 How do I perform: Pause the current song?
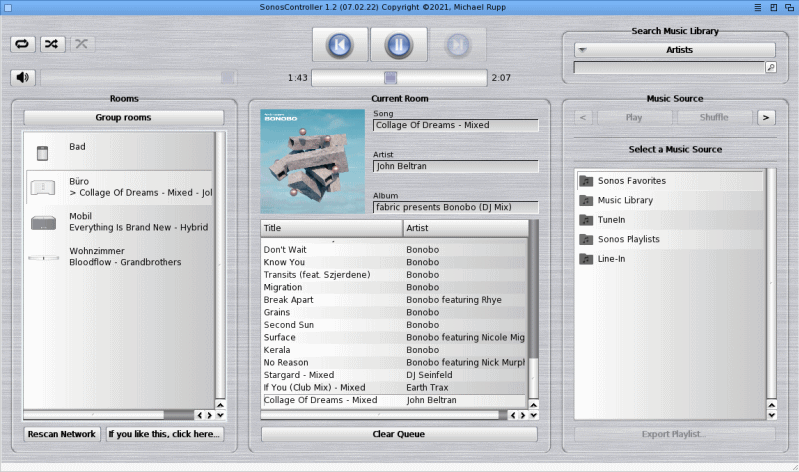[x=398, y=45]
